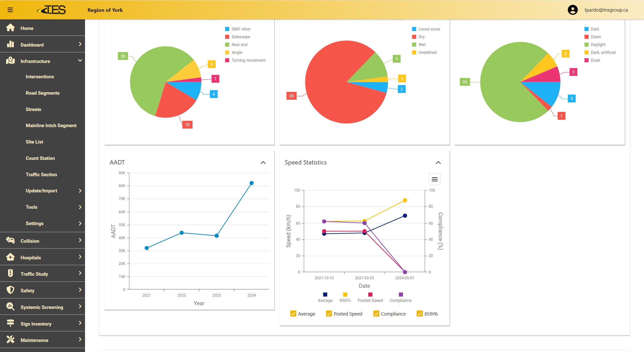
Task: Toggle the Posted Speed checkbox
Action: [x=329, y=313]
